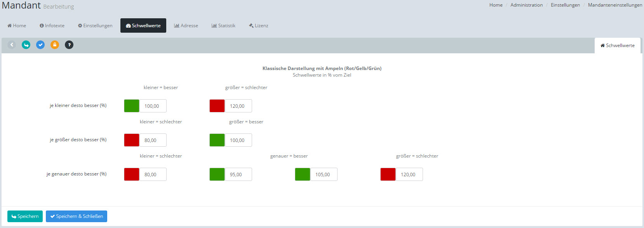Go to the Adresse tab

tap(186, 26)
